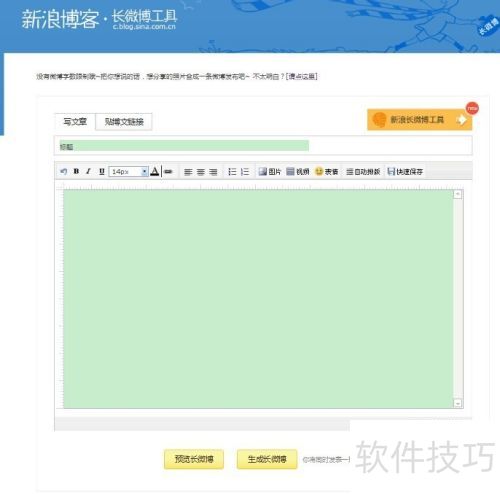Viewport: 500px width, 494px height.
Task: Insert an image with 图片 button
Action: pos(270,172)
